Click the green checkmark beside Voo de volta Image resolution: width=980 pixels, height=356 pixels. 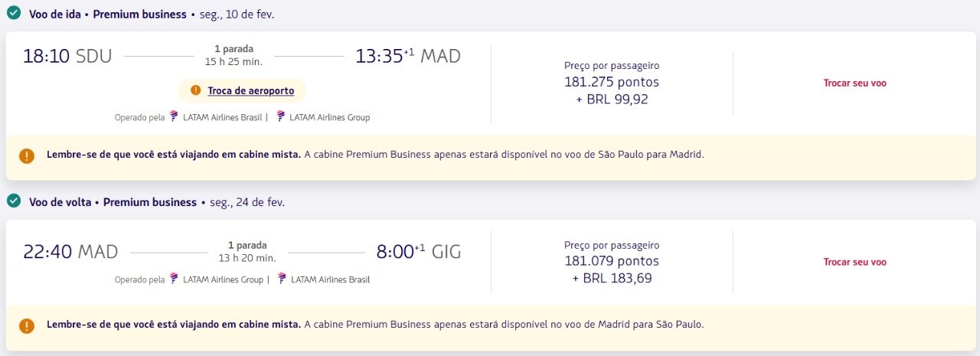coord(13,201)
